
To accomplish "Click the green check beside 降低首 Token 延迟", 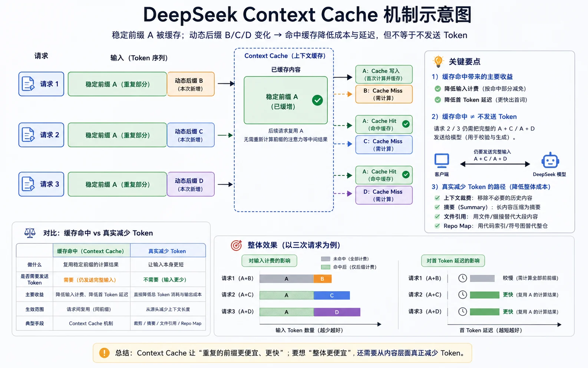I will coord(438,100).
